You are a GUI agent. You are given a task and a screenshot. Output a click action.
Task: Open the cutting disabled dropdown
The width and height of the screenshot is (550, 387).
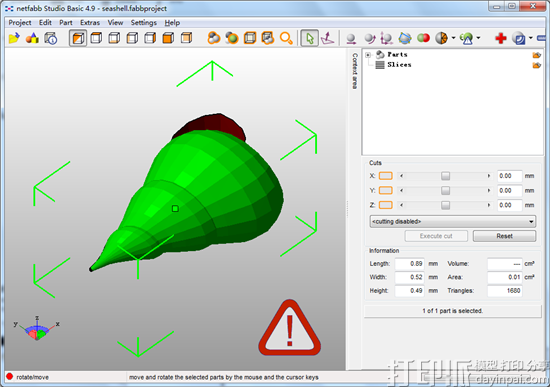coord(452,221)
